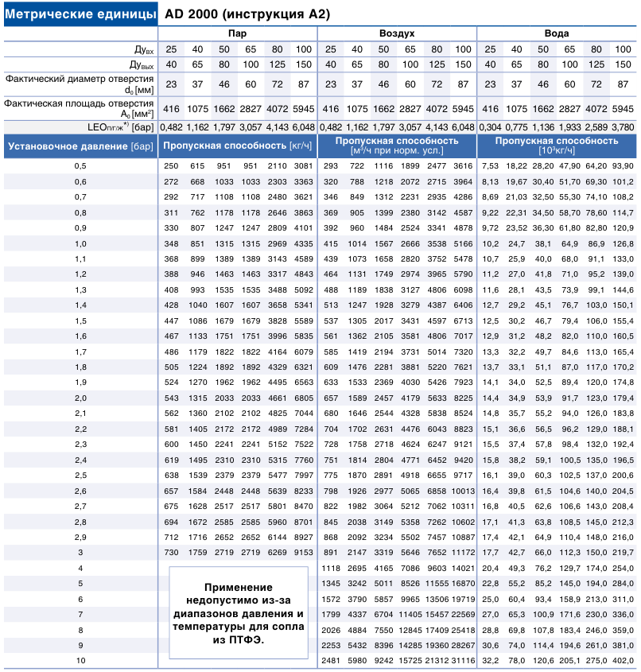The height and width of the screenshot is (672, 641).
Task: Select set pressure row label "1,5"
Action: pos(80,321)
